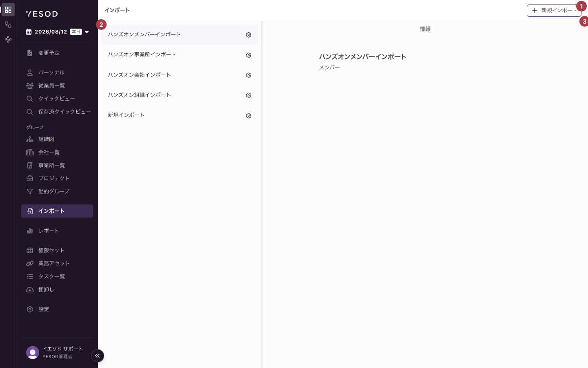The height and width of the screenshot is (368, 588).
Task: Open settings gear for the 新規インポート list row
Action: (x=249, y=116)
